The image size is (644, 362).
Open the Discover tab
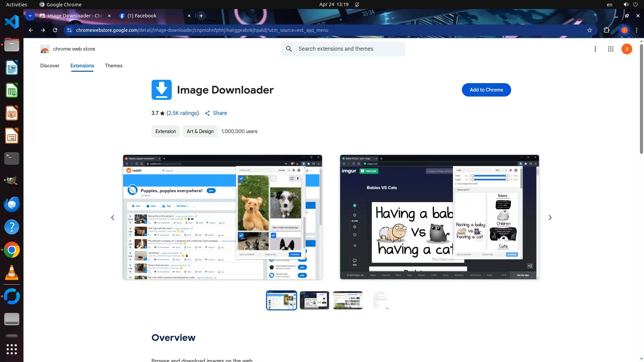pyautogui.click(x=50, y=66)
